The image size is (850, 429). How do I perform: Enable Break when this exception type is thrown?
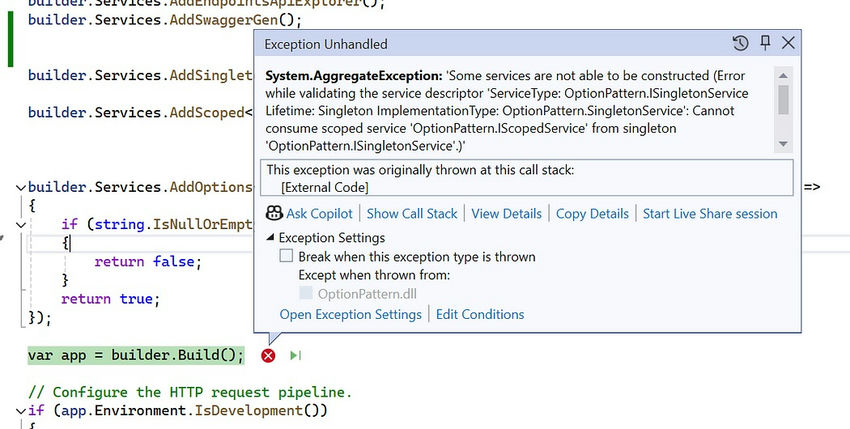tap(286, 256)
